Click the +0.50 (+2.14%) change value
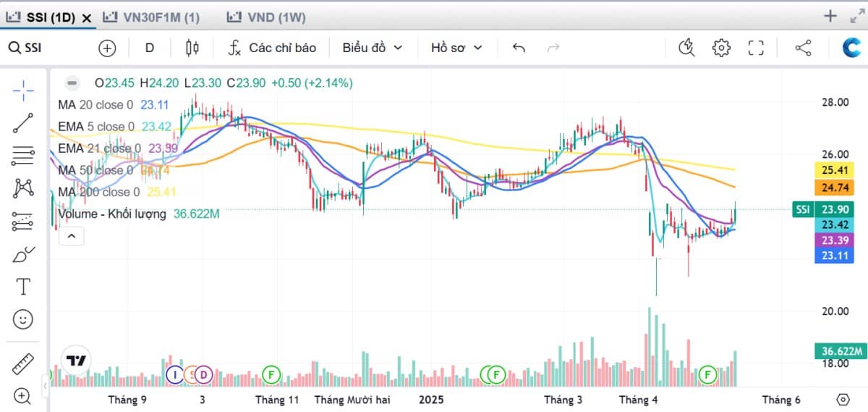Screen dimensions: 868x412 pos(312,83)
